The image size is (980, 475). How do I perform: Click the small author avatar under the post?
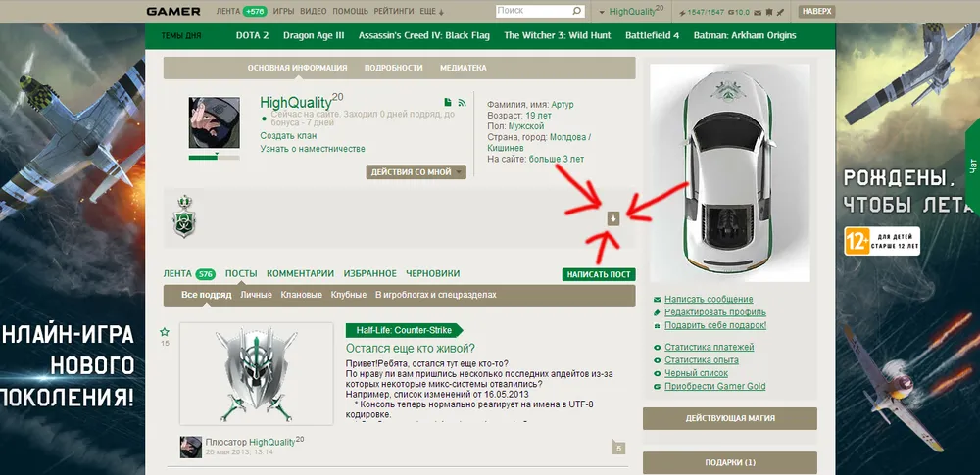[x=191, y=447]
